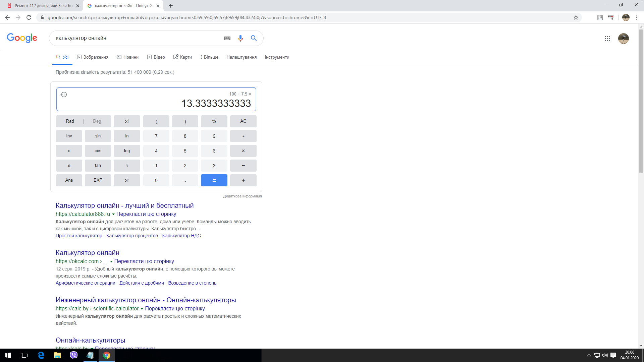Bookmark this page with star icon
644x362 pixels.
click(576, 17)
